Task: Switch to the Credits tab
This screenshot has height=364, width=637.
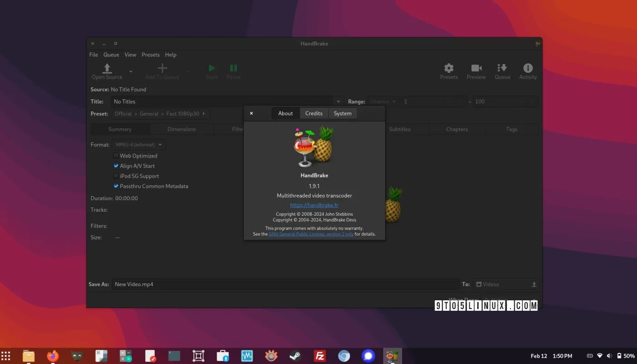Action: [313, 113]
